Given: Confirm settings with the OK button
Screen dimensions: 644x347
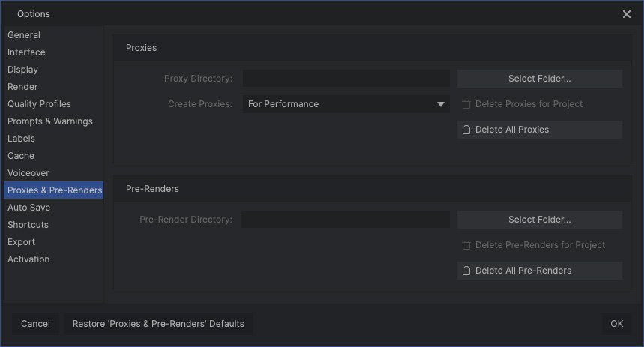Looking at the screenshot, I should click(x=616, y=324).
